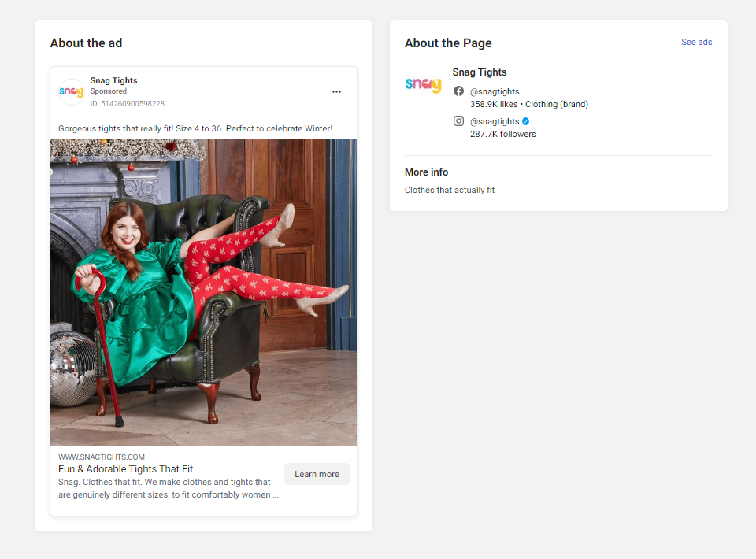
Task: Open the See ads link
Action: [x=696, y=42]
